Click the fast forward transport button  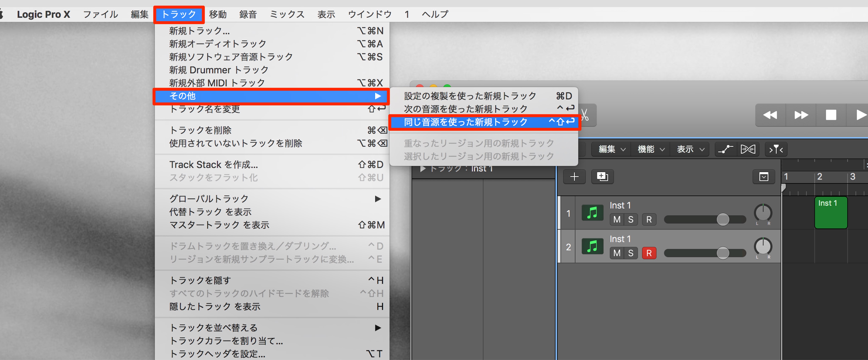pyautogui.click(x=801, y=115)
